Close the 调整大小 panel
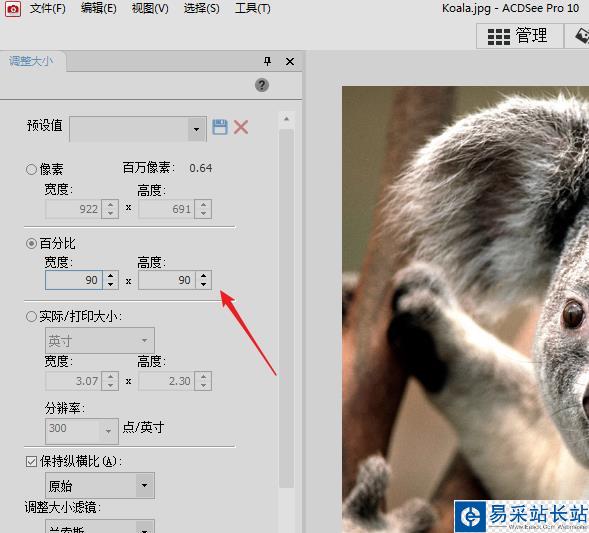The height and width of the screenshot is (533, 589). pos(290,61)
